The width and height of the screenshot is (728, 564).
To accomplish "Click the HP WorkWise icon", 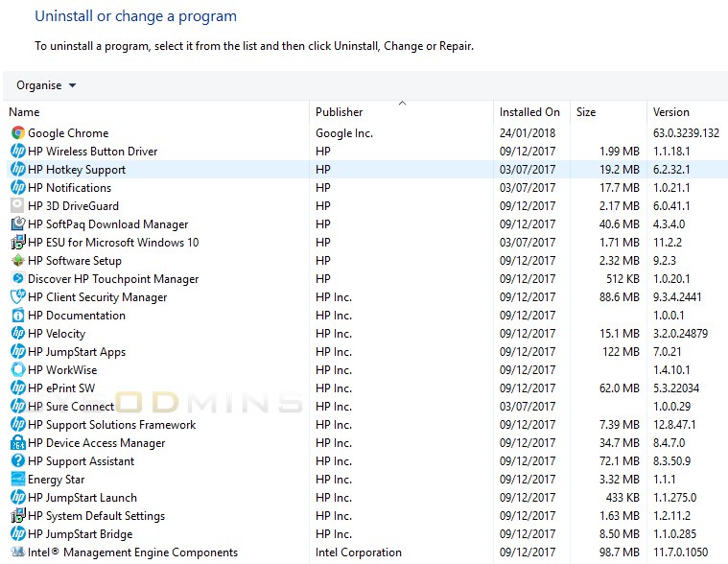I will [17, 370].
